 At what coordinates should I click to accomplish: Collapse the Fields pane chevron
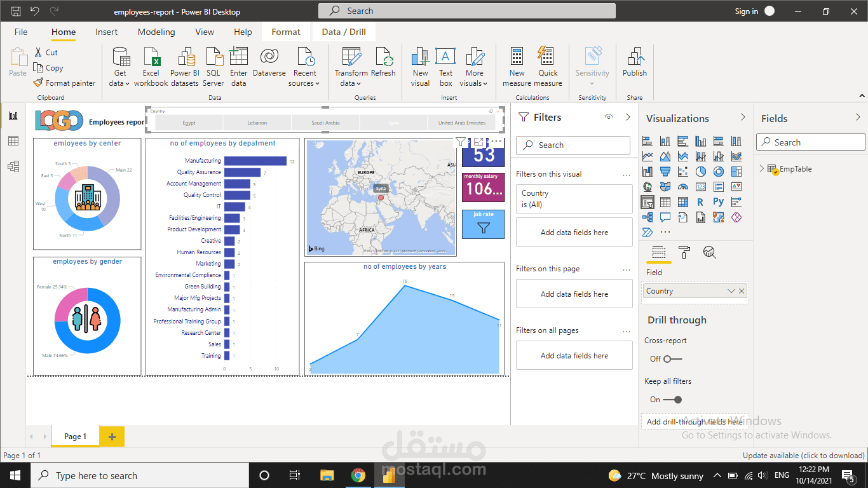pyautogui.click(x=858, y=118)
